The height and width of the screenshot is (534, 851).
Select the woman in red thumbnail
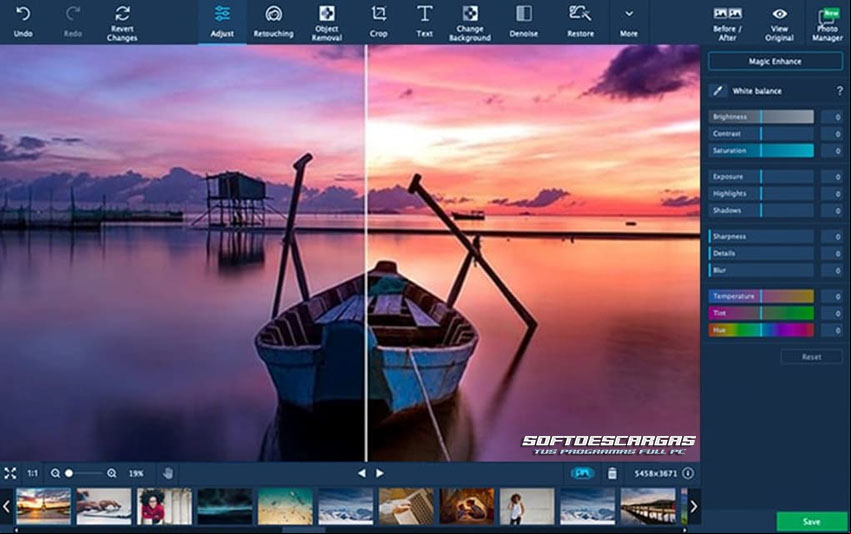(x=164, y=506)
